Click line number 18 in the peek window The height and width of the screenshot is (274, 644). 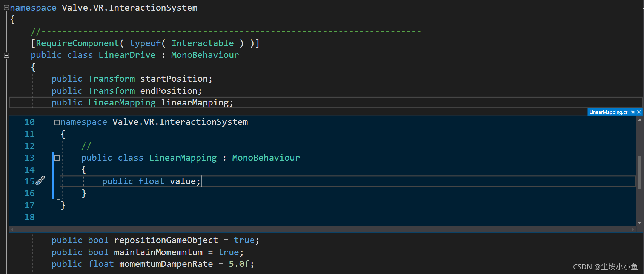[x=29, y=217]
